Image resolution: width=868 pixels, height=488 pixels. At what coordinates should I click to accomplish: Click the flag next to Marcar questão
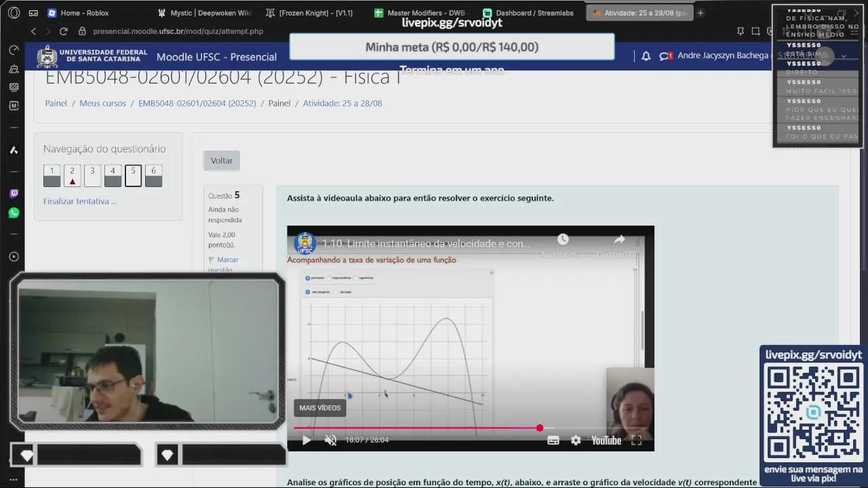212,260
